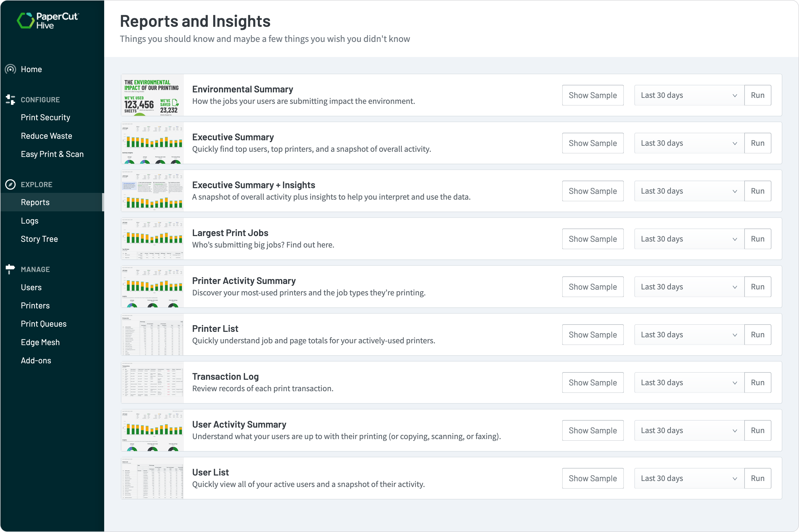Show Sample for Executive Summary
The image size is (799, 532).
593,143
